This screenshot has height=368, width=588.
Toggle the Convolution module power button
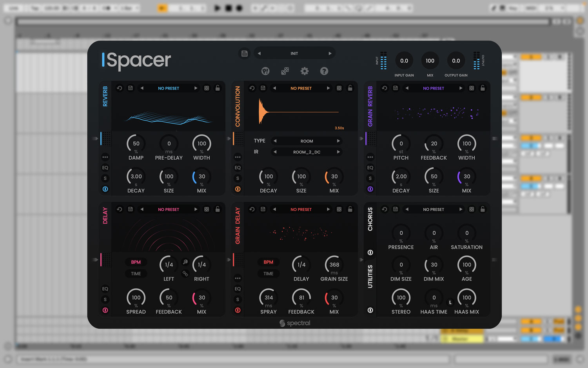238,189
